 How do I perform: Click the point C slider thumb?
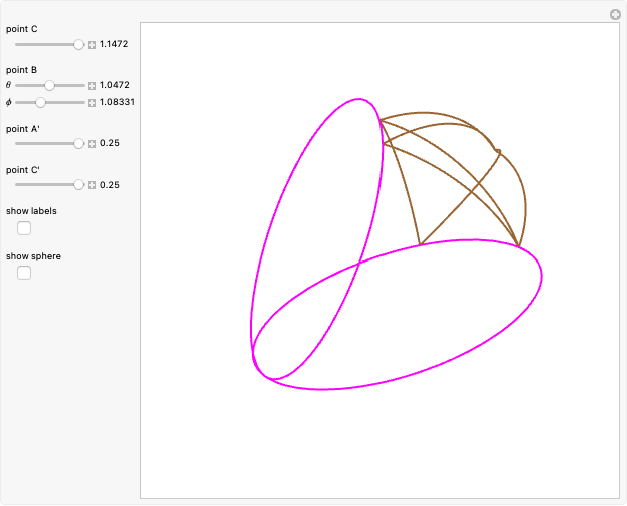click(x=78, y=44)
